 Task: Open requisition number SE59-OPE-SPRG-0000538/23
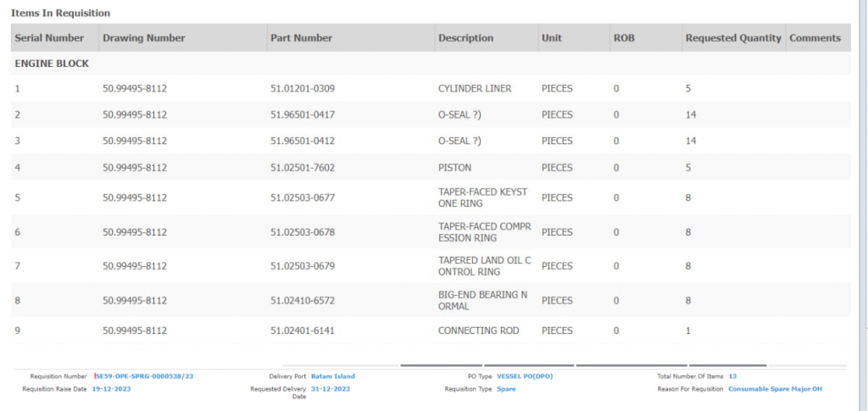(x=144, y=376)
